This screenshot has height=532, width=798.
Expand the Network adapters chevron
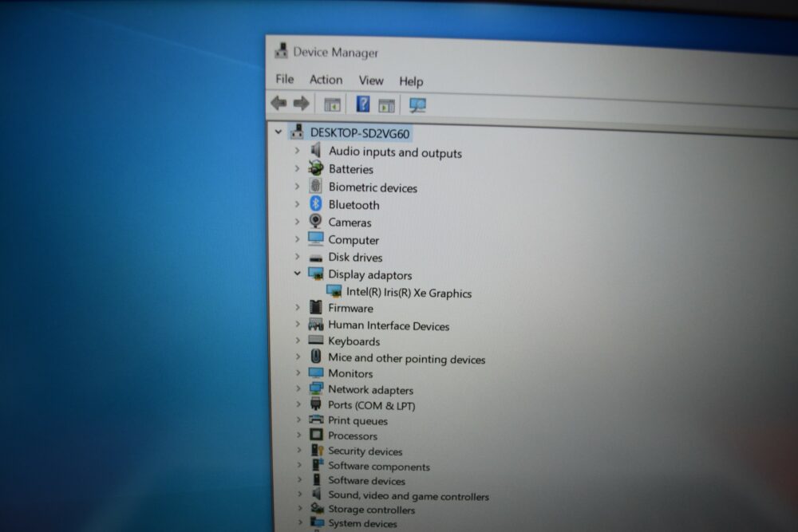click(298, 388)
